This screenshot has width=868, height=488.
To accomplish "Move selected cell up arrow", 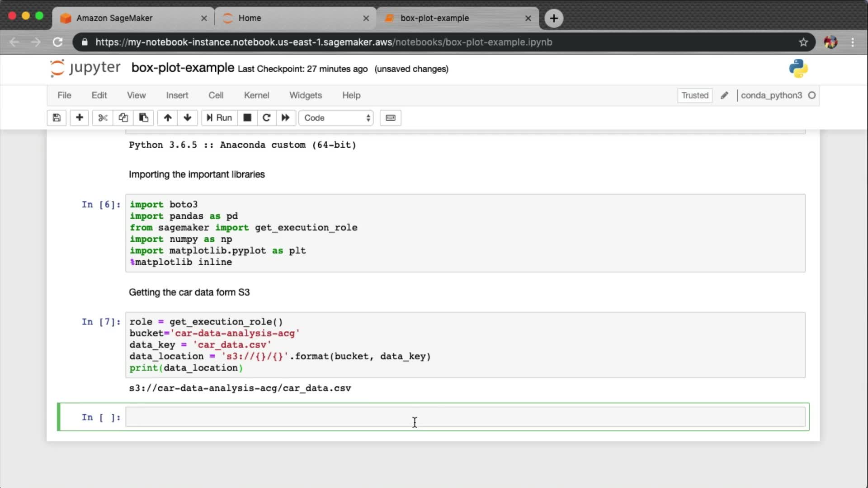I will pyautogui.click(x=168, y=118).
